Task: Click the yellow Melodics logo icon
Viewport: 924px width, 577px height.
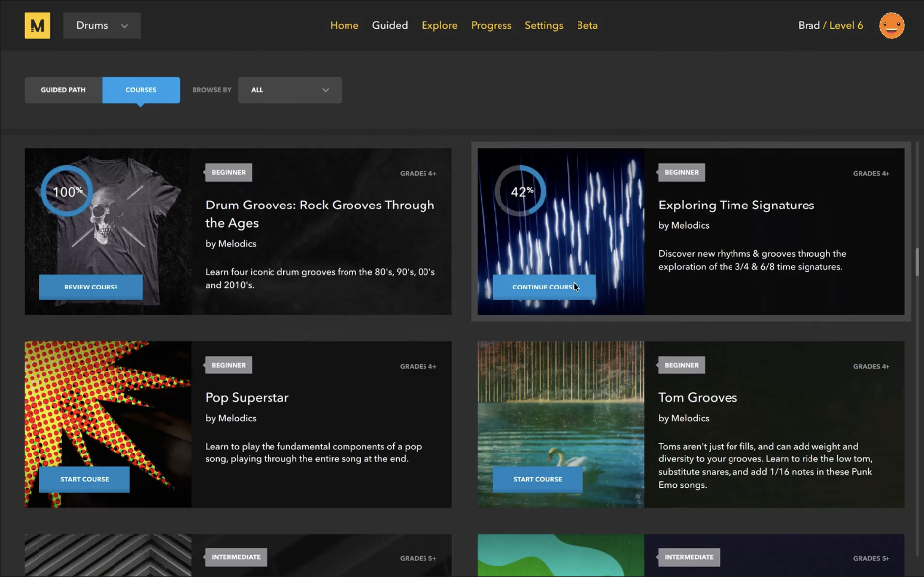Action: [38, 26]
